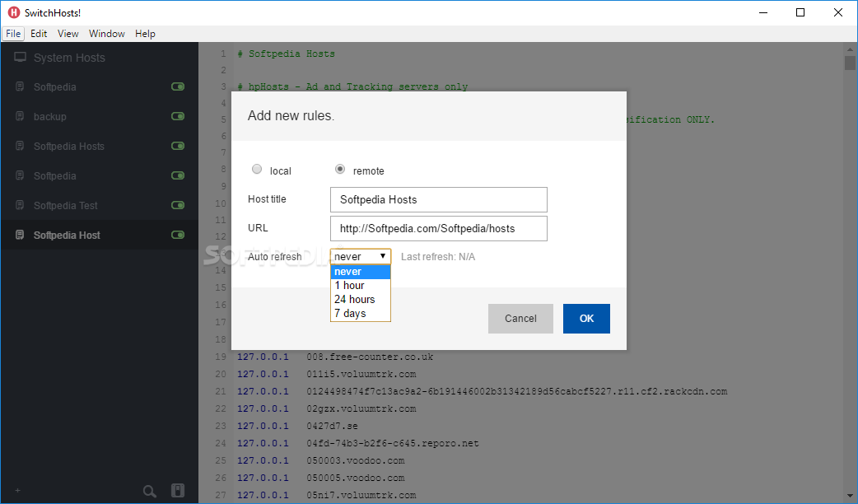
Task: Click the '0427d7.se' line
Action: (332, 426)
